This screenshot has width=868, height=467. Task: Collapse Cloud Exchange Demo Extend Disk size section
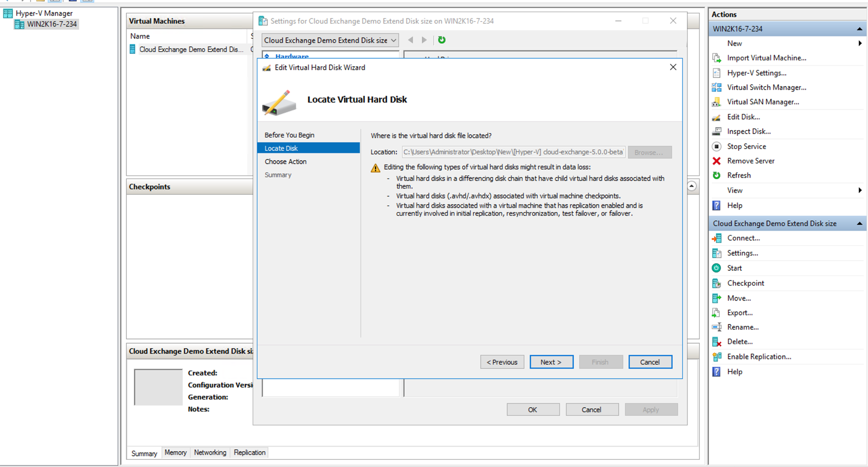(x=859, y=223)
